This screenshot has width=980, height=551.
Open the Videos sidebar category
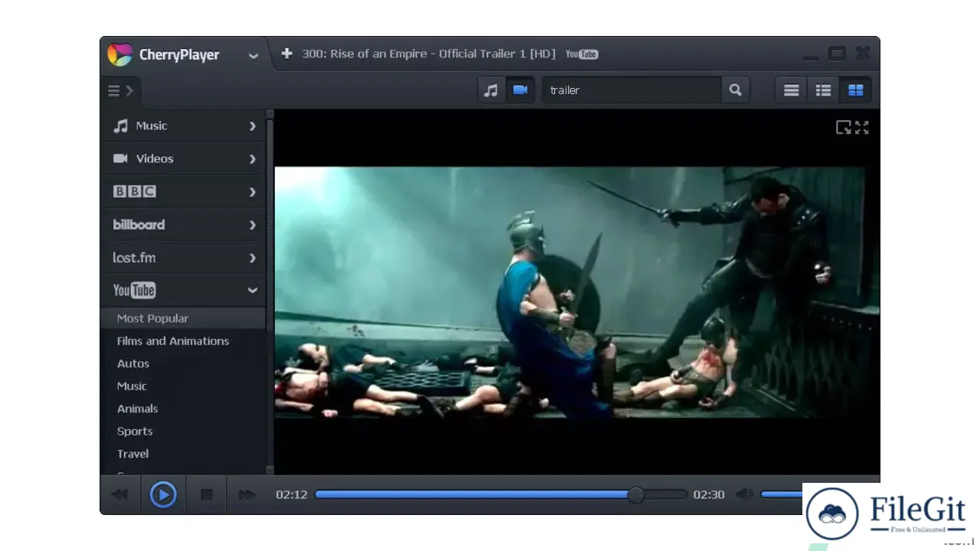click(183, 159)
